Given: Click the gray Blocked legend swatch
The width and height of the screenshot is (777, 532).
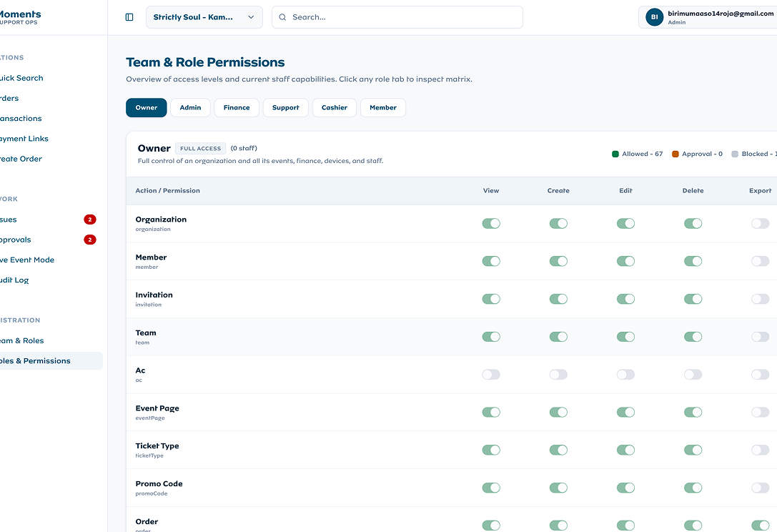Looking at the screenshot, I should [735, 154].
